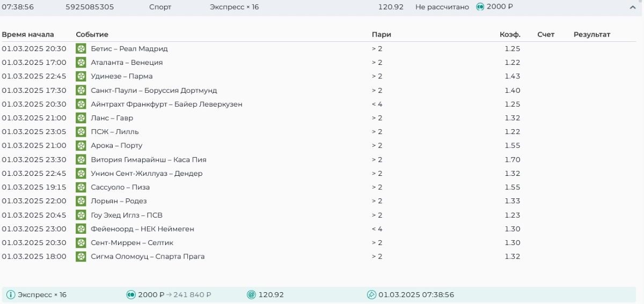Click the football icon beside Витория Гимарайнш – Каса Пия
The image size is (644, 304).
[81, 159]
